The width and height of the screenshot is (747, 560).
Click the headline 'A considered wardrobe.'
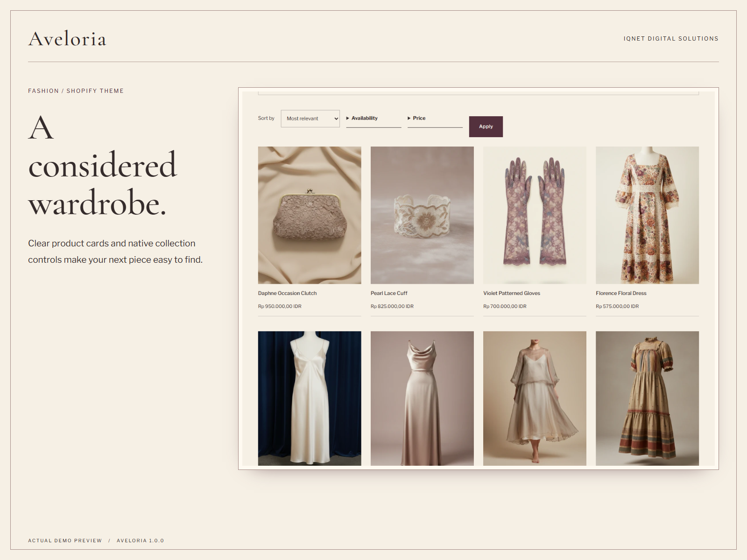pos(103,166)
